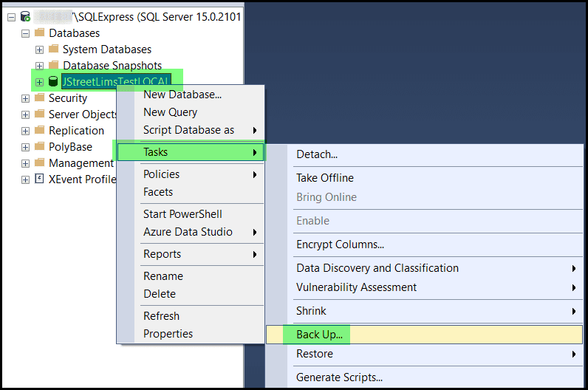Screen dimensions: 588x390
Task: Open the Reports submenu
Action: pyautogui.click(x=191, y=254)
